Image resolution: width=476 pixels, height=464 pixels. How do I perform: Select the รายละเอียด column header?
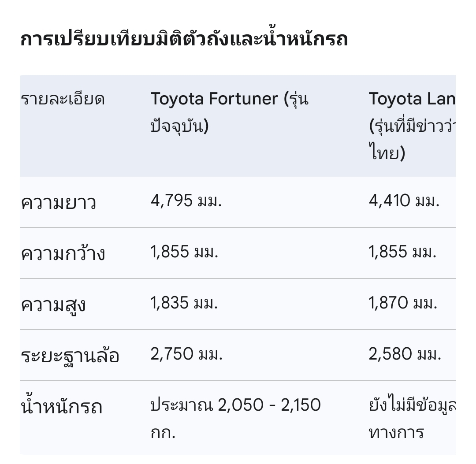(x=63, y=99)
